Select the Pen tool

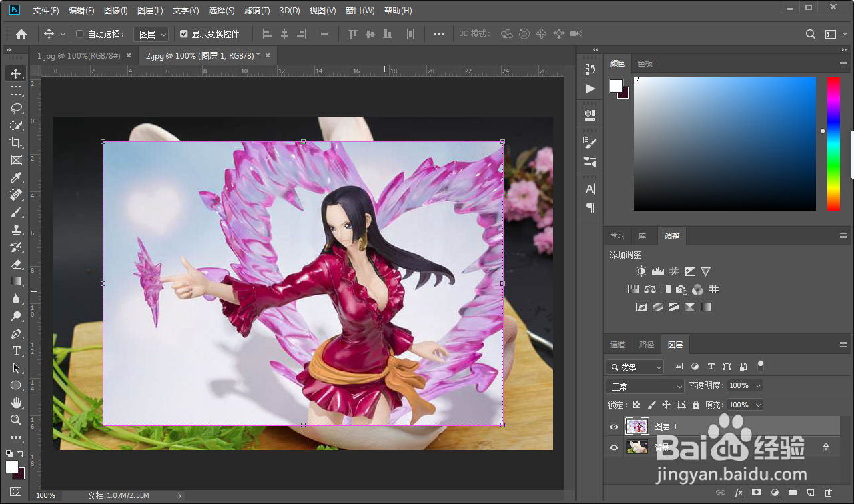(16, 333)
